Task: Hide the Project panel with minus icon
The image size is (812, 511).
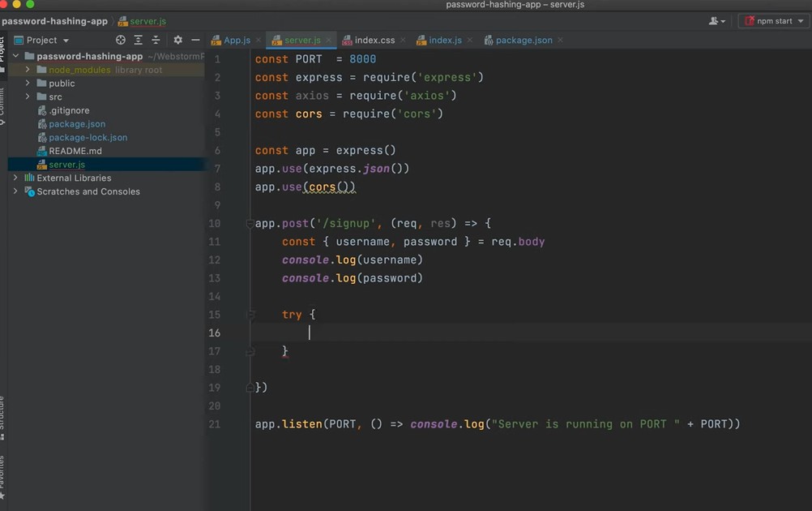Action: point(195,40)
